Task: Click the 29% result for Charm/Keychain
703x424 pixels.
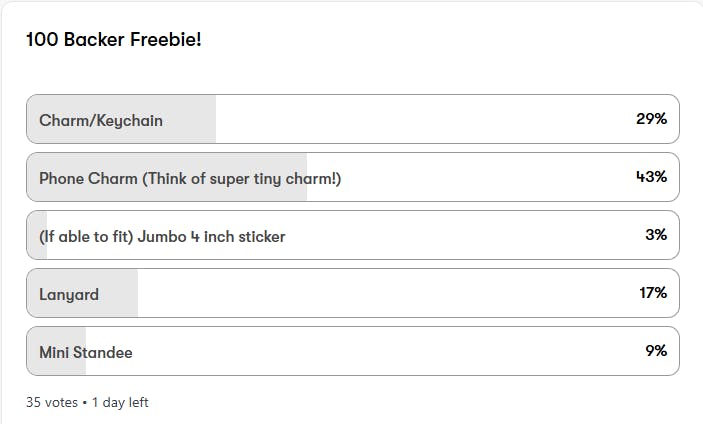Action: pyautogui.click(x=651, y=119)
